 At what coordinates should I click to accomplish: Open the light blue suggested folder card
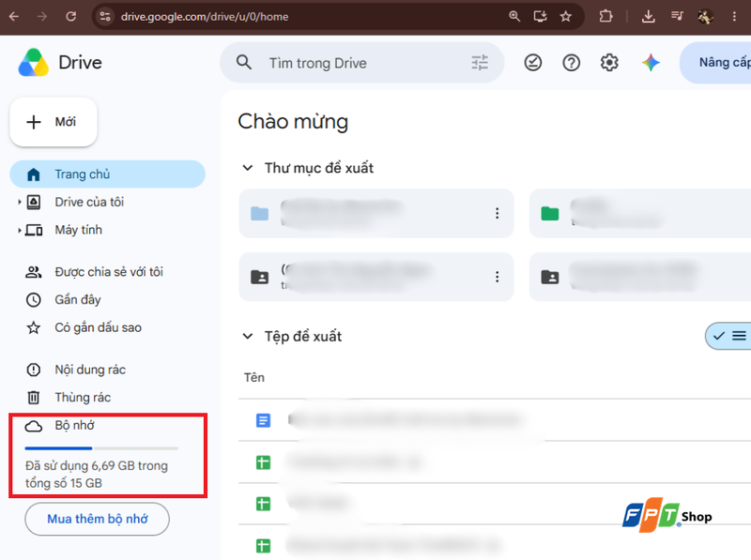376,214
